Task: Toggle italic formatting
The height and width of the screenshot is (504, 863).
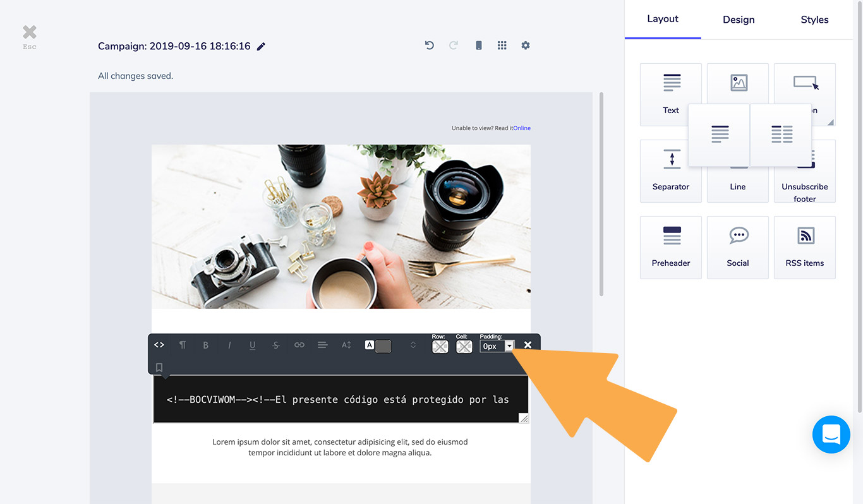Action: click(x=229, y=345)
